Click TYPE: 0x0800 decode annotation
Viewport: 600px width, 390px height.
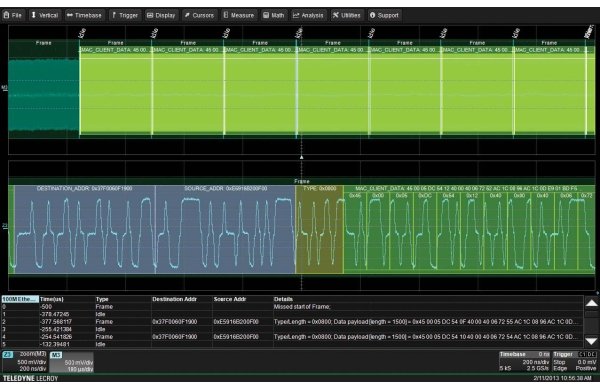coord(320,189)
